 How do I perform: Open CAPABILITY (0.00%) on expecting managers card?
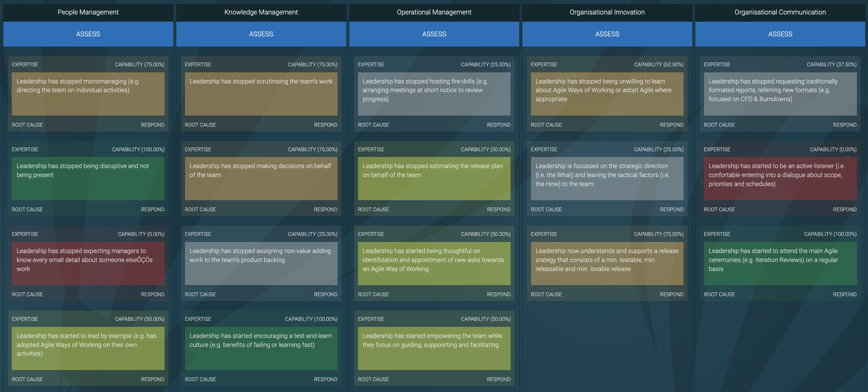[x=141, y=234]
